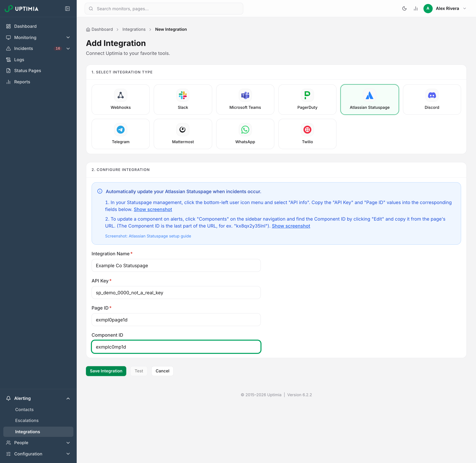476x463 pixels.
Task: Open Escalations under Alerting
Action: 38,421
